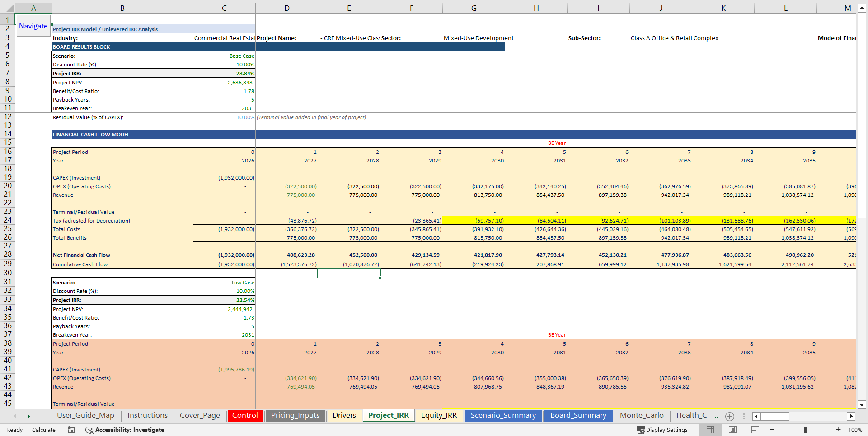Viewport: 868px width, 436px height.
Task: Switch to the Monte_Carlo sheet tab
Action: 642,416
